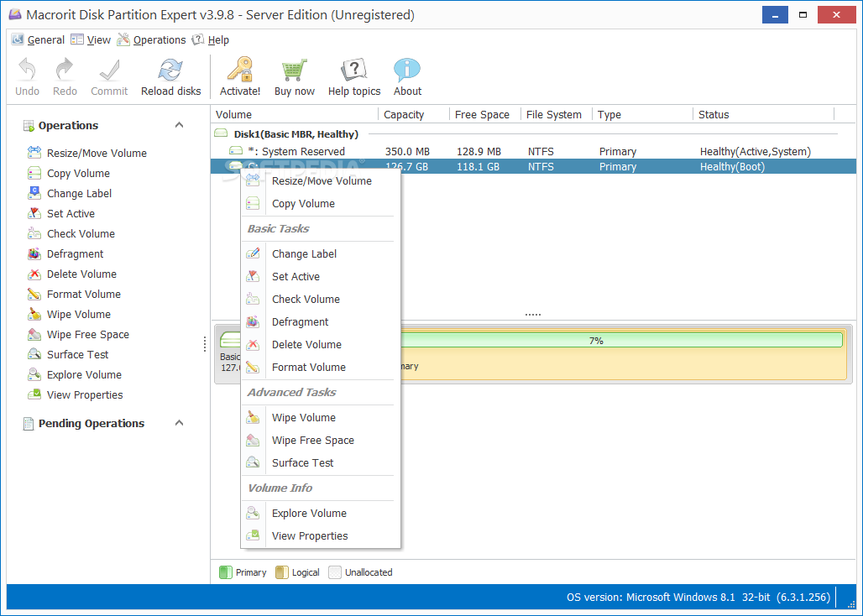Click the Pending Operations header icon
This screenshot has height=616, width=863.
28,423
